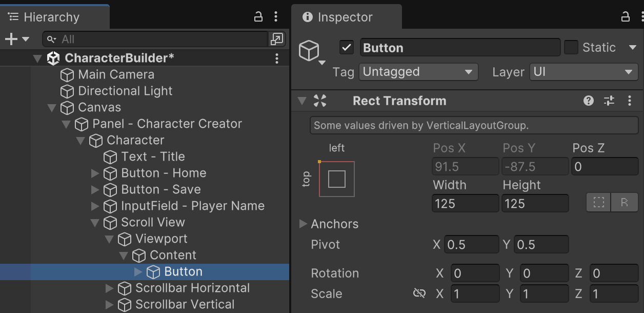Open the Tag dropdown
The height and width of the screenshot is (313, 644).
418,72
